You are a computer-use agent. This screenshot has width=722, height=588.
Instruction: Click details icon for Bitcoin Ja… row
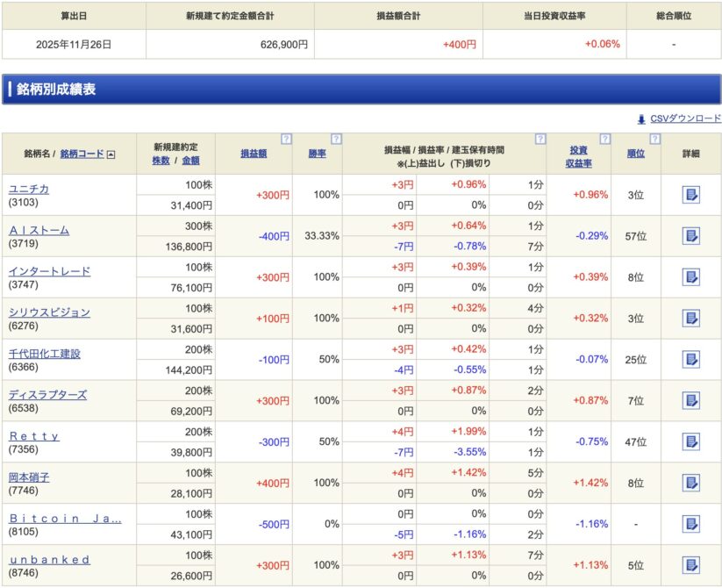click(690, 524)
